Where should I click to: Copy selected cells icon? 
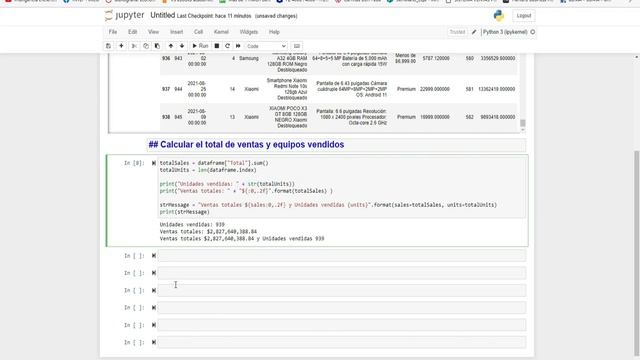point(146,46)
